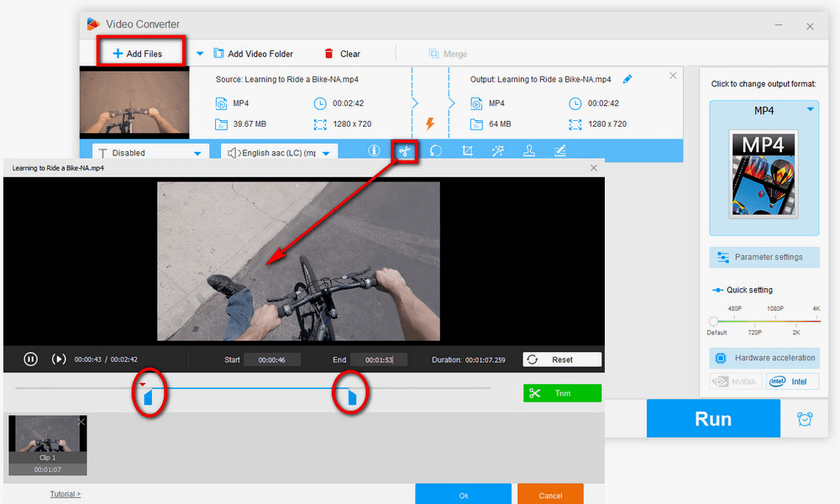The width and height of the screenshot is (840, 504).
Task: Click the trim timeline track
Action: click(x=252, y=388)
